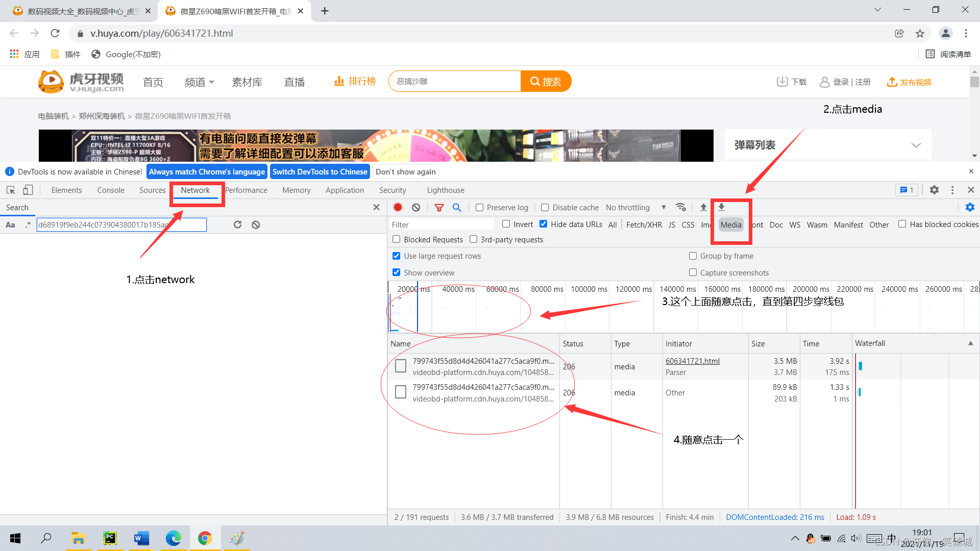980x551 pixels.
Task: Expand the 弹幕列表 panel chevron
Action: 916,145
